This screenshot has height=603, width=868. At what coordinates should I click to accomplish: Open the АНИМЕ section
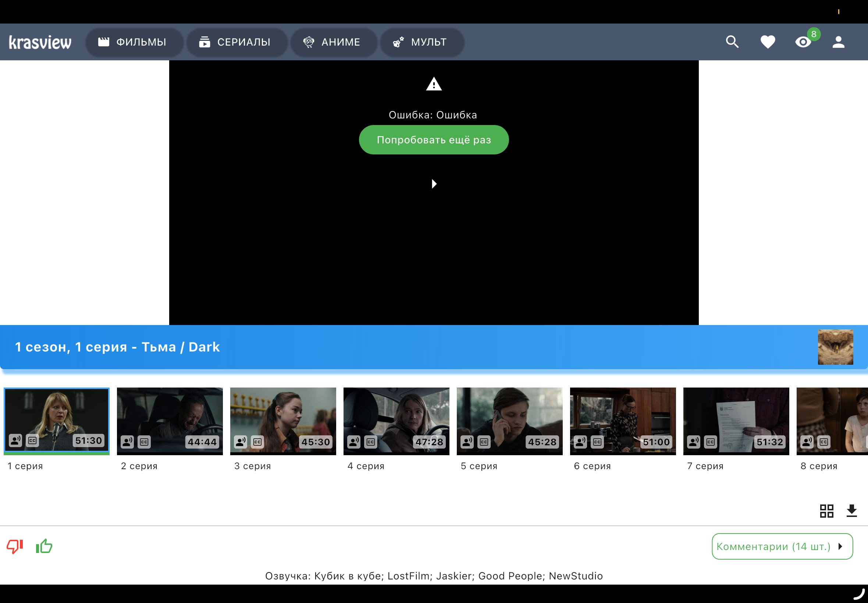[x=332, y=42]
